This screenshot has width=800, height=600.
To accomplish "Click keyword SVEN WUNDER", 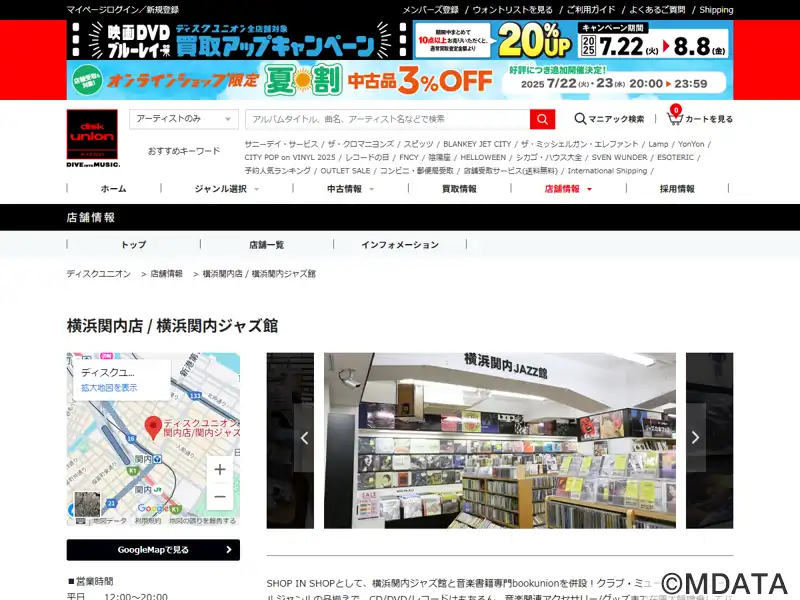I will 619,158.
